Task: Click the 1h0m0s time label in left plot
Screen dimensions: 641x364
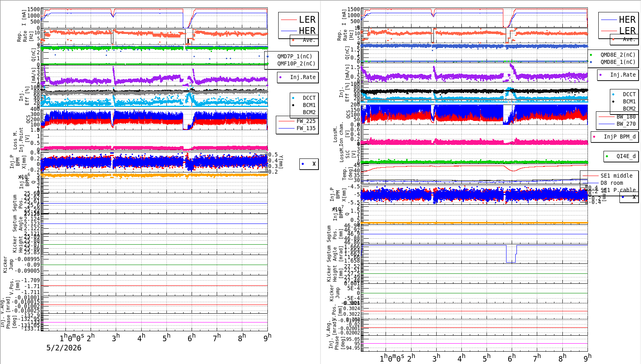Action: point(72,338)
